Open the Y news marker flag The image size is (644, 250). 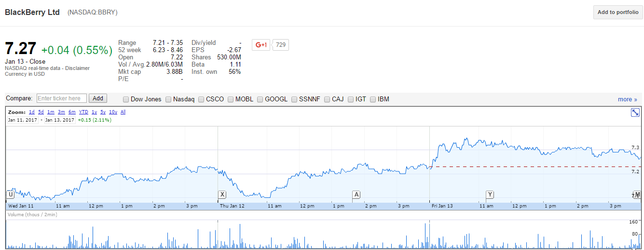(x=490, y=194)
